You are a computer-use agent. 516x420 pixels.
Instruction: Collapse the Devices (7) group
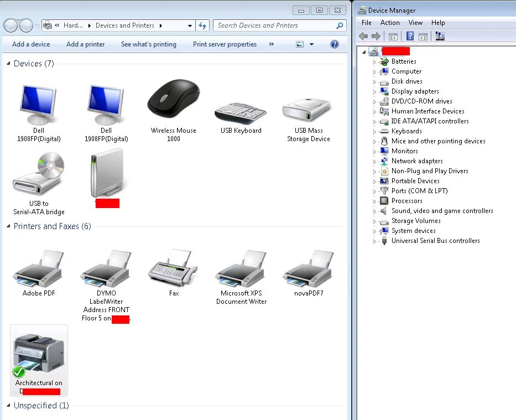pos(8,63)
